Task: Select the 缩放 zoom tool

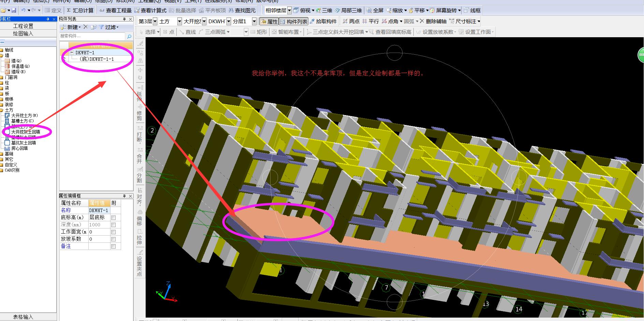Action: click(x=395, y=11)
